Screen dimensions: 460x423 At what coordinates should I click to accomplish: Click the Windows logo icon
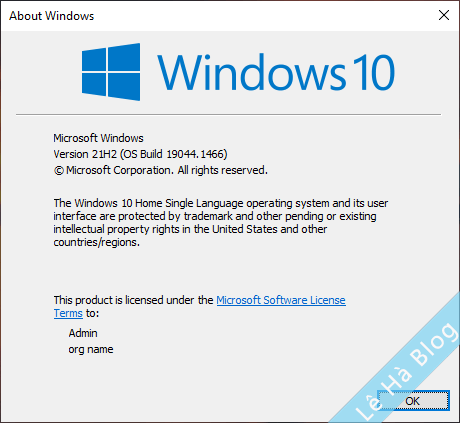tap(111, 72)
